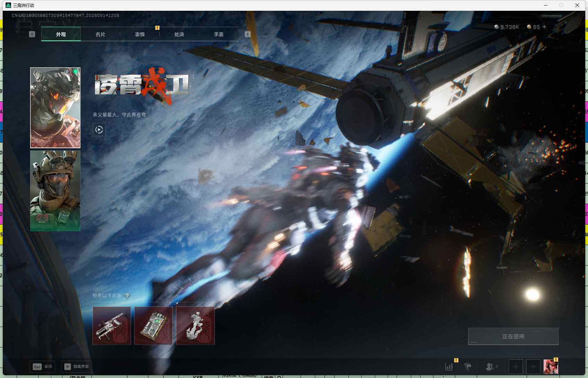The height and width of the screenshot is (378, 588).
Task: Click the Q key previous-tab icon
Action: point(32,34)
